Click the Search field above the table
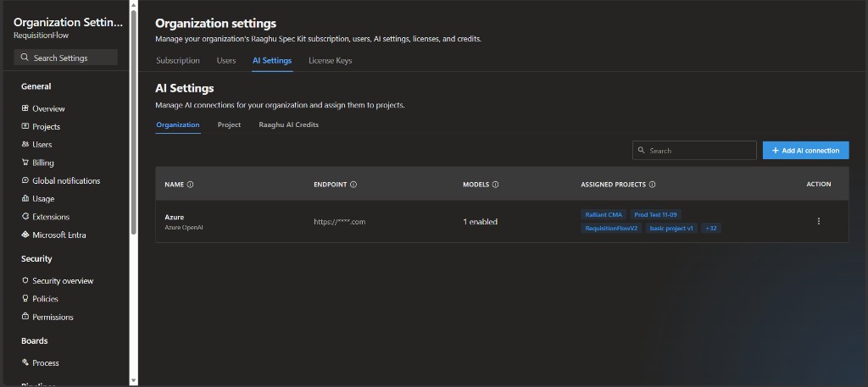The height and width of the screenshot is (387, 868). click(694, 151)
